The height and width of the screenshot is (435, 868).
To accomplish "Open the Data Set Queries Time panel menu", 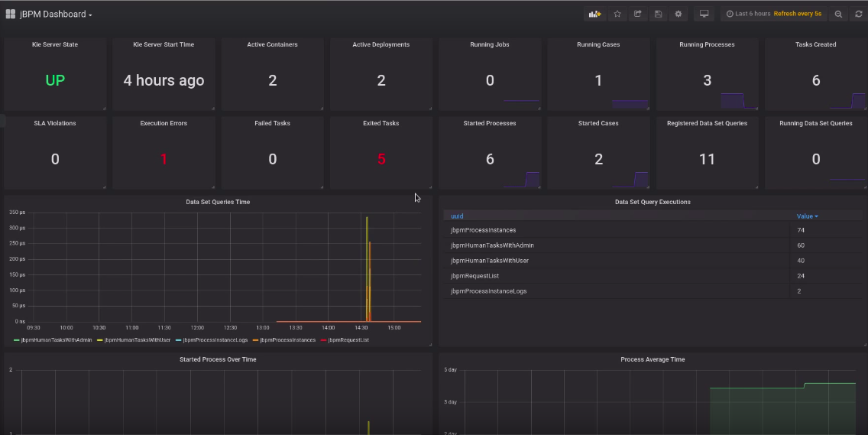I will click(218, 202).
